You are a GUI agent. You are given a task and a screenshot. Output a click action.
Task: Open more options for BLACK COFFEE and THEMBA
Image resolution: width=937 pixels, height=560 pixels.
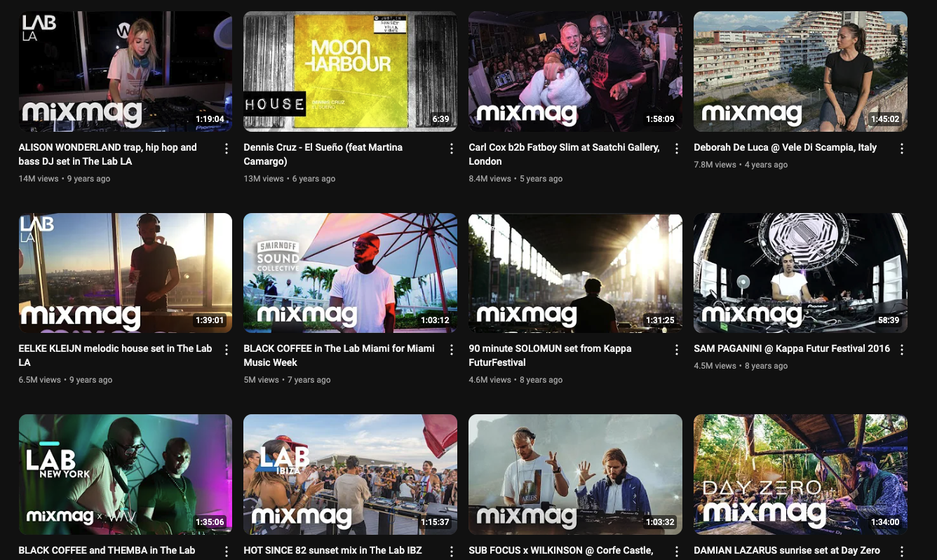click(x=226, y=552)
